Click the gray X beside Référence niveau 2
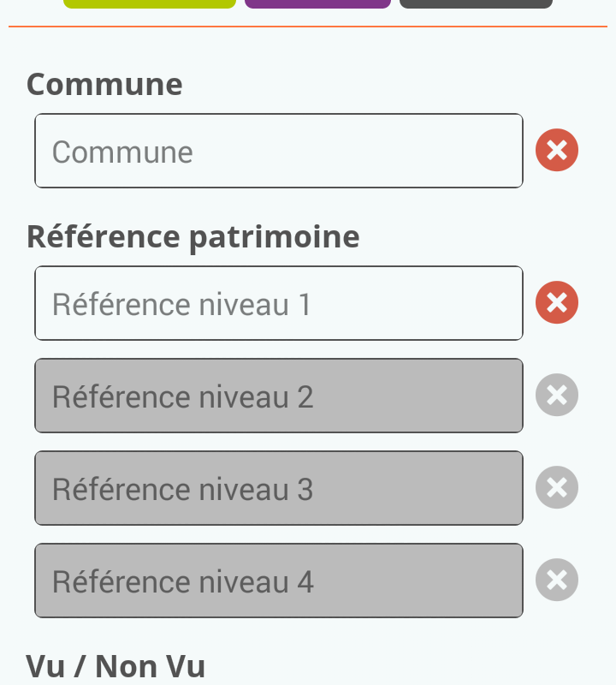This screenshot has height=685, width=616. (x=557, y=395)
